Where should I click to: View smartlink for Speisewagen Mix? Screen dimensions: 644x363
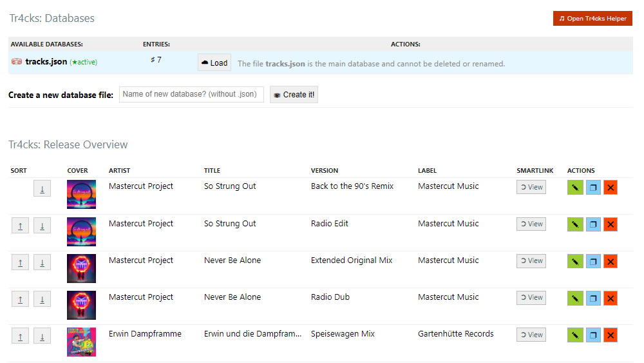[531, 335]
